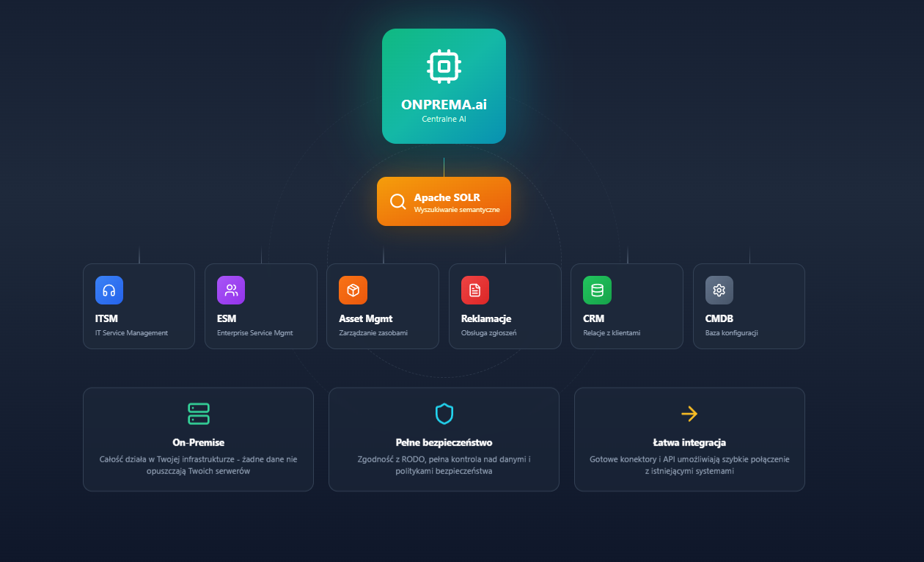Image resolution: width=924 pixels, height=562 pixels.
Task: Click the Pełne bezpieczeństwo shield icon
Action: tap(444, 414)
